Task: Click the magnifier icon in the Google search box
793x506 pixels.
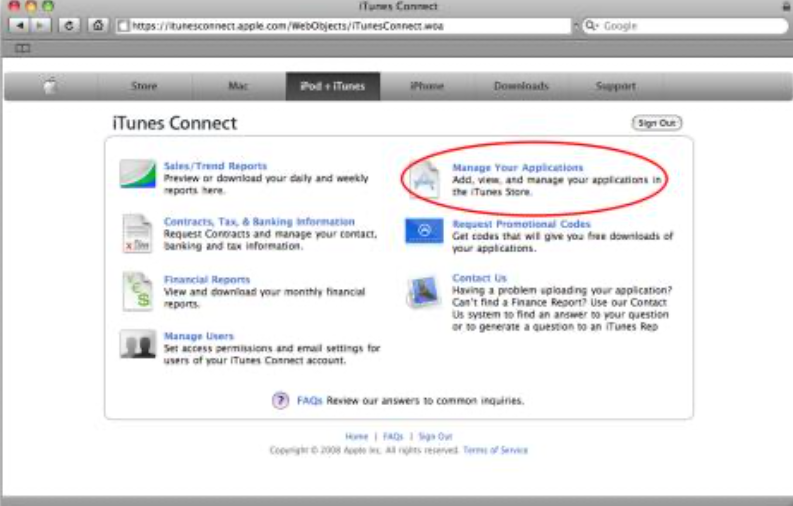Action: point(591,25)
